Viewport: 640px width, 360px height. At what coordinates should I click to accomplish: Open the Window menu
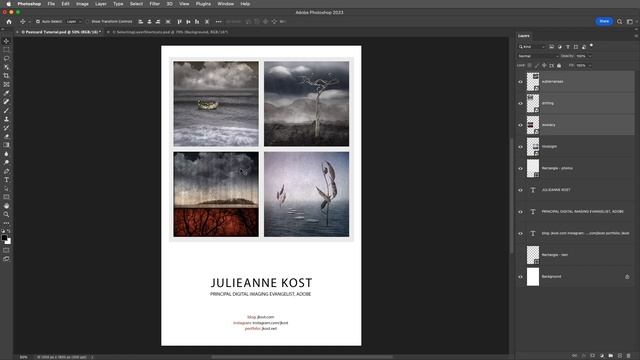tap(225, 4)
